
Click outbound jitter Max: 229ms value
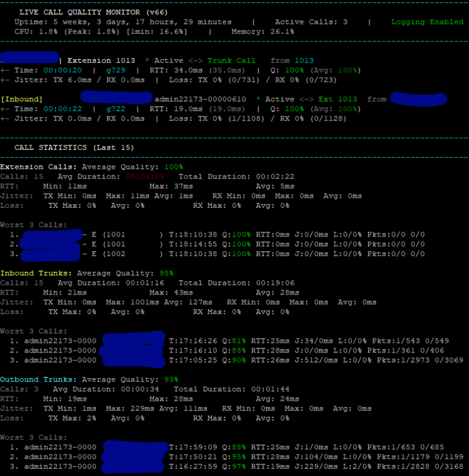[x=130, y=408]
